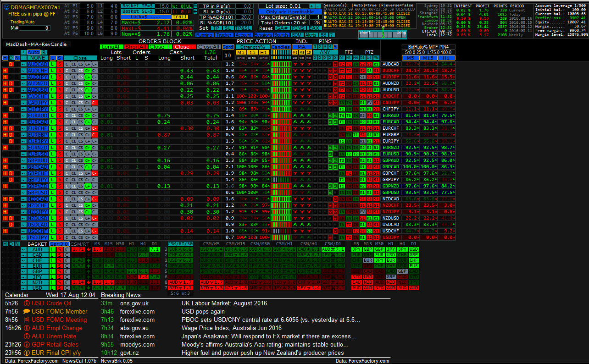Switch to the Sessions tab

click(263, 35)
